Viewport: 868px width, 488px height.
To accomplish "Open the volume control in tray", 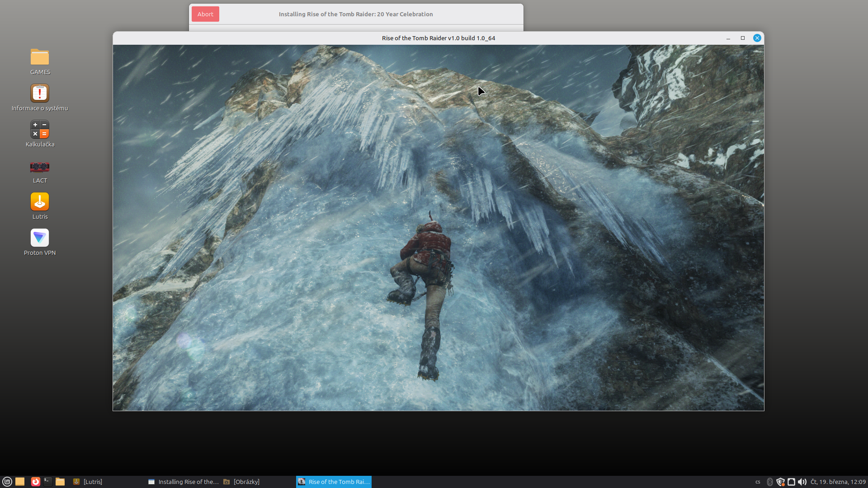I will (802, 482).
